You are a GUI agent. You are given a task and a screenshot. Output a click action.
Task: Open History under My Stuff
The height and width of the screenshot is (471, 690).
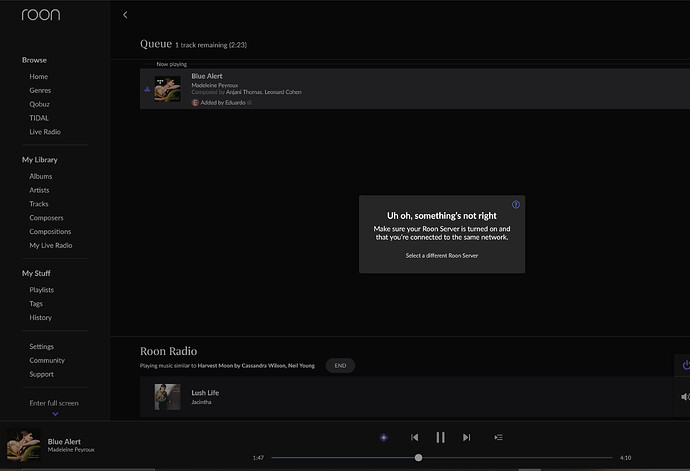tap(40, 317)
